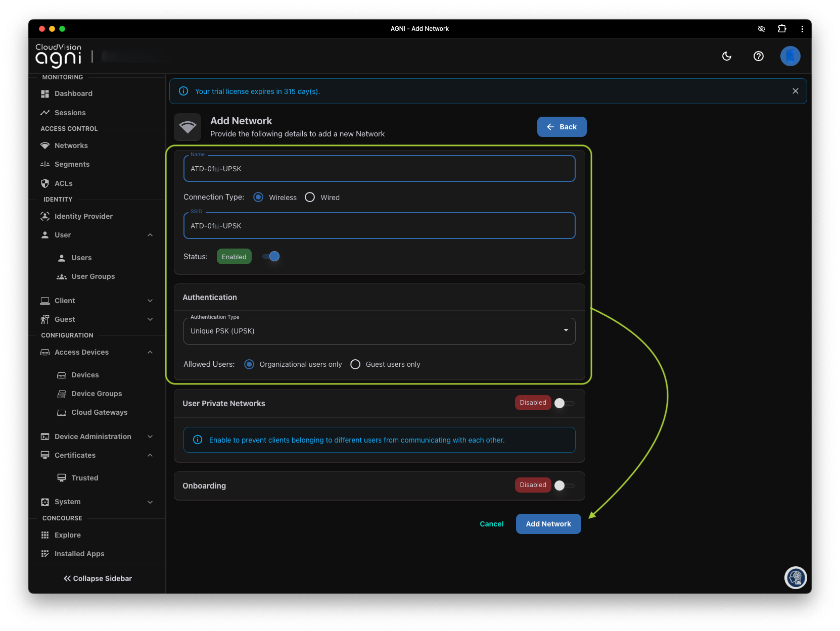Image resolution: width=840 pixels, height=631 pixels.
Task: Choose Guest users only option
Action: click(355, 364)
